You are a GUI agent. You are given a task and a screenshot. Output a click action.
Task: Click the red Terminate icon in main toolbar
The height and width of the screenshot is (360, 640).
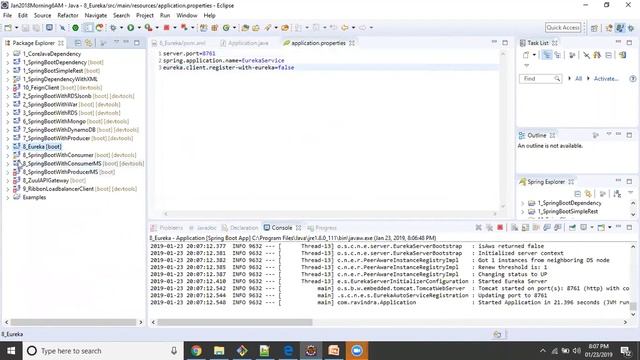pyautogui.click(x=167, y=27)
